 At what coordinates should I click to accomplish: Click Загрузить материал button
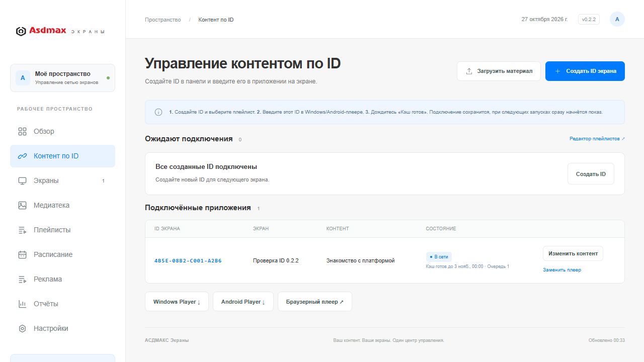499,71
